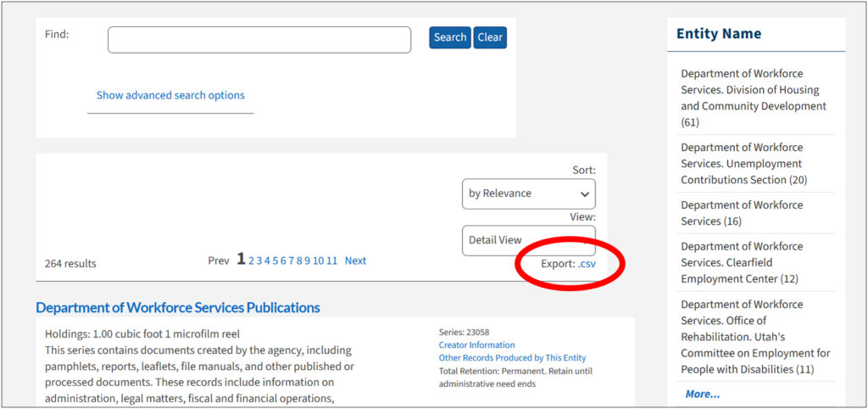Go to results page 4
The height and width of the screenshot is (409, 868).
pyautogui.click(x=267, y=261)
